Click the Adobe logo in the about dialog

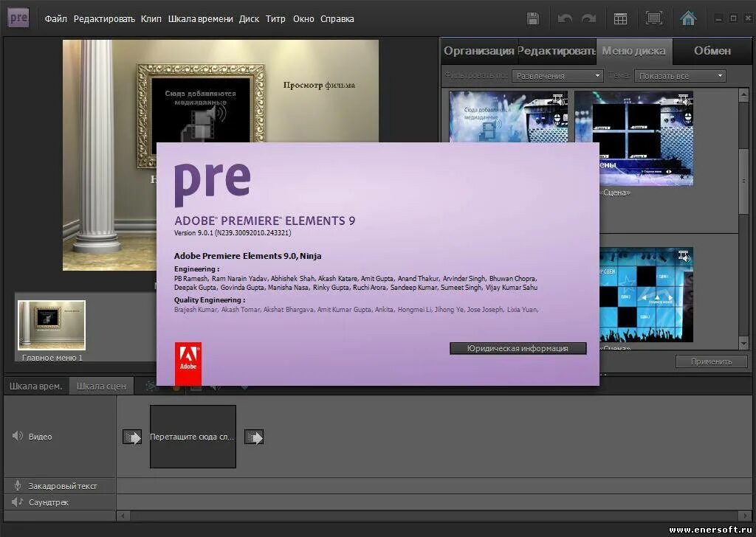coord(188,364)
